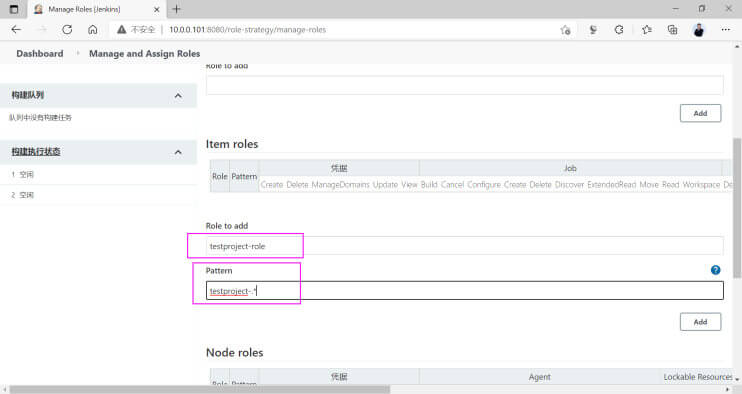Click executor 1 空闲 row
Screen dimensions: 742x394
(98, 175)
